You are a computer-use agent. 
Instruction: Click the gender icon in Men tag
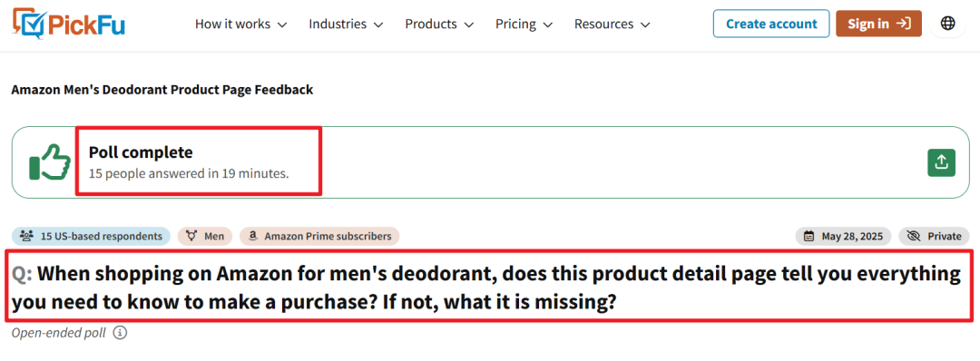[x=191, y=236]
